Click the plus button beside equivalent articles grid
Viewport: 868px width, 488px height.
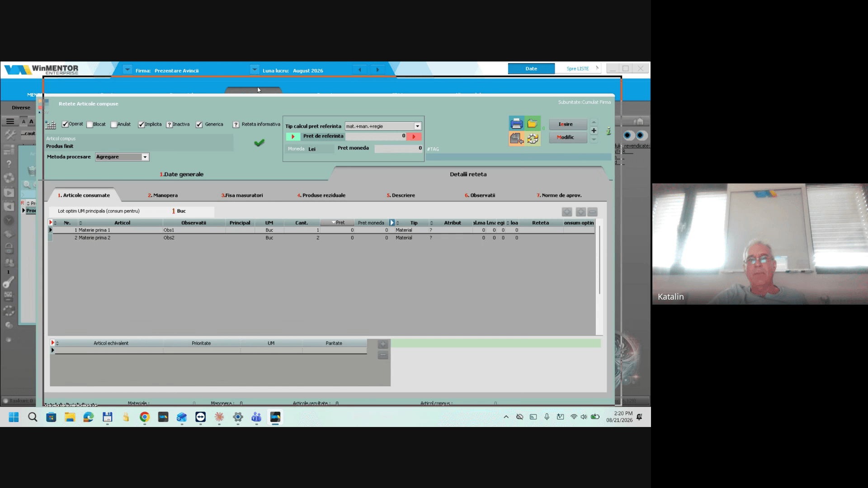point(383,344)
